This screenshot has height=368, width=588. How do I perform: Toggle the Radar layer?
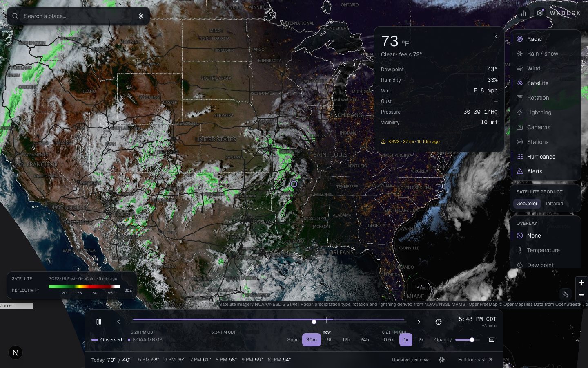tap(546, 39)
